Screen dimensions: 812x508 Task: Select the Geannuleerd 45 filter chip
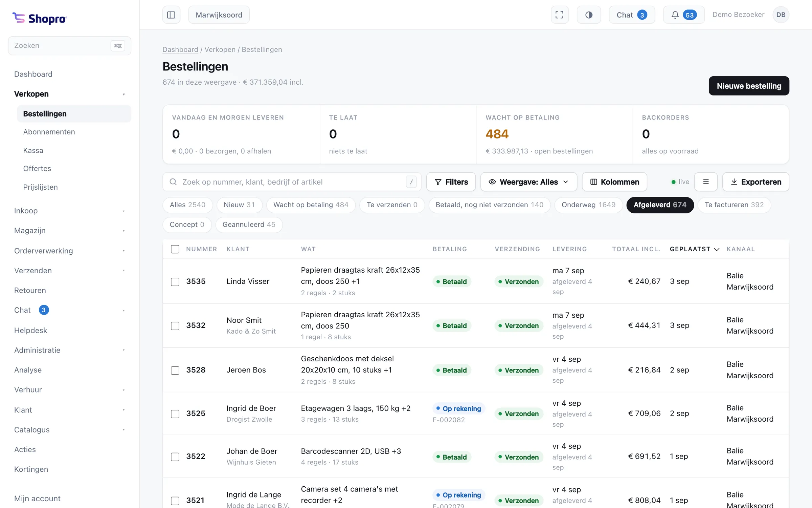(x=249, y=225)
